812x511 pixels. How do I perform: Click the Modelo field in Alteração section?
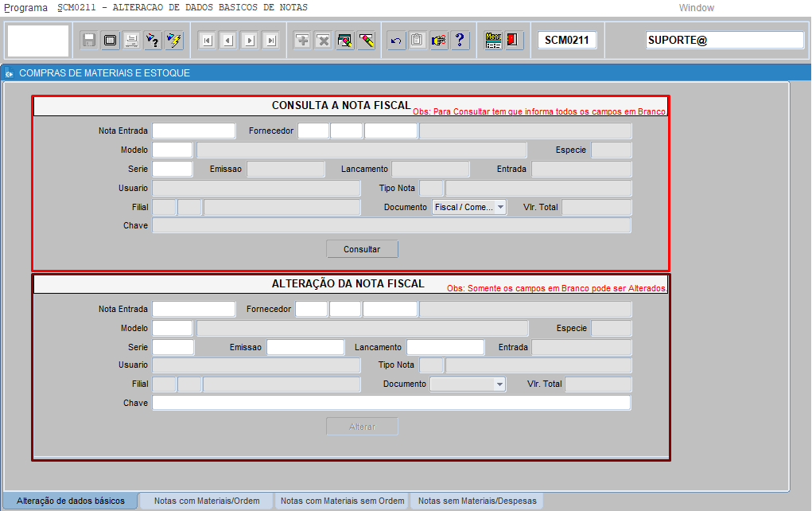173,328
